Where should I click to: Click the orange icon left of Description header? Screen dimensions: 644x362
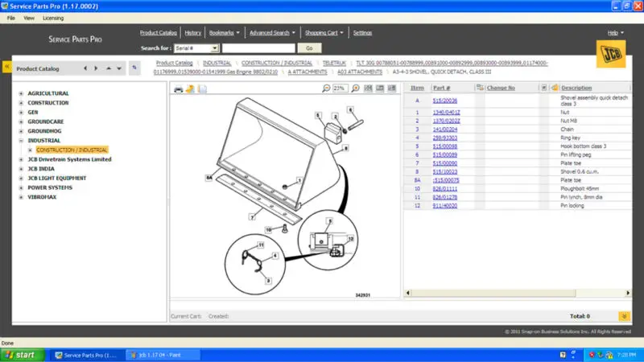pos(555,88)
